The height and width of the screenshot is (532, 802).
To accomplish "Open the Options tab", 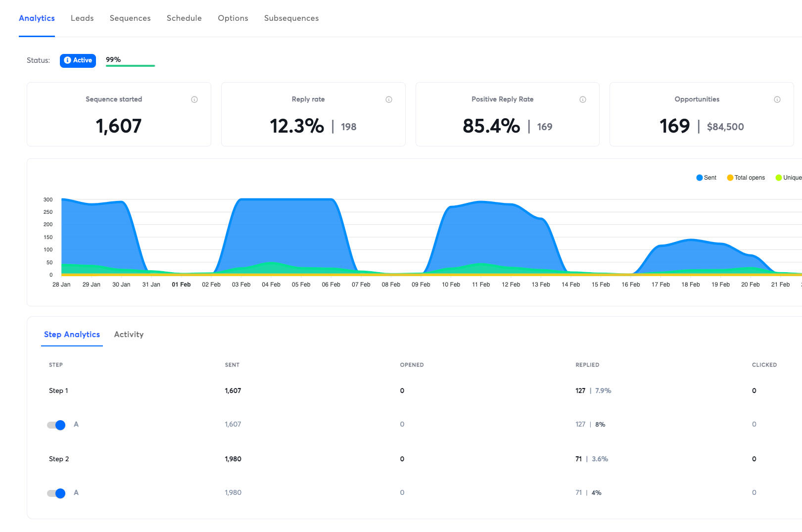I will [233, 18].
